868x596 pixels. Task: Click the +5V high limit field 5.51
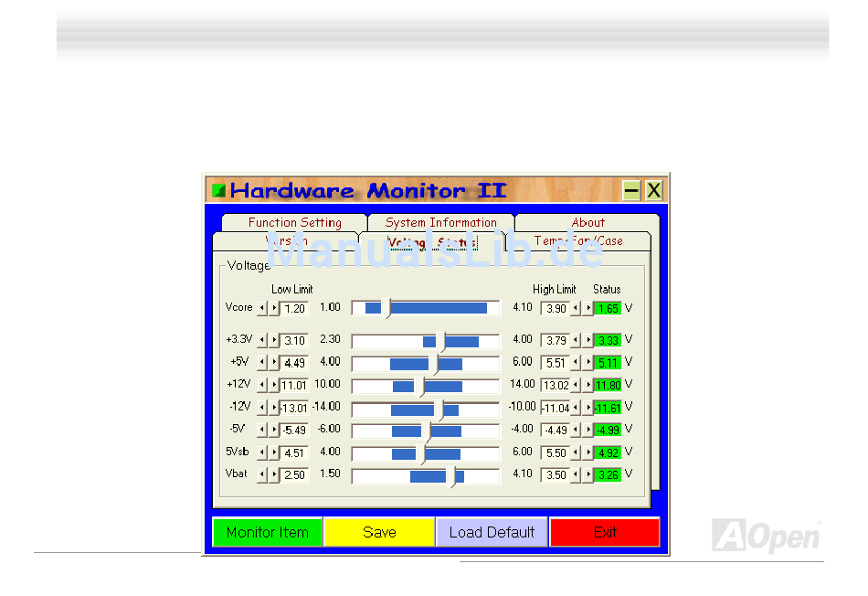[556, 363]
